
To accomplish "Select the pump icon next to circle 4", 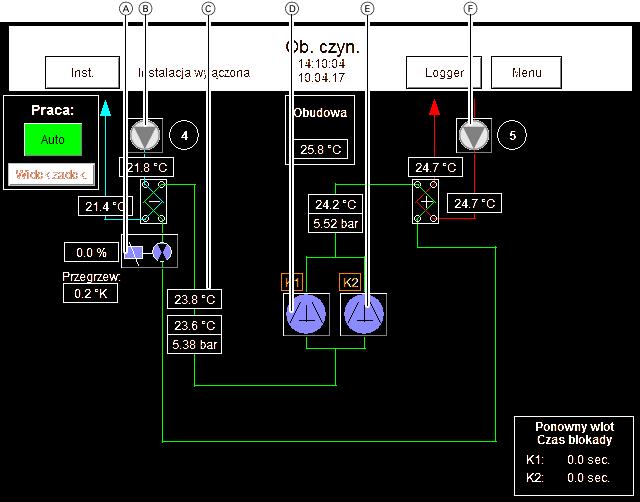I will [x=145, y=135].
